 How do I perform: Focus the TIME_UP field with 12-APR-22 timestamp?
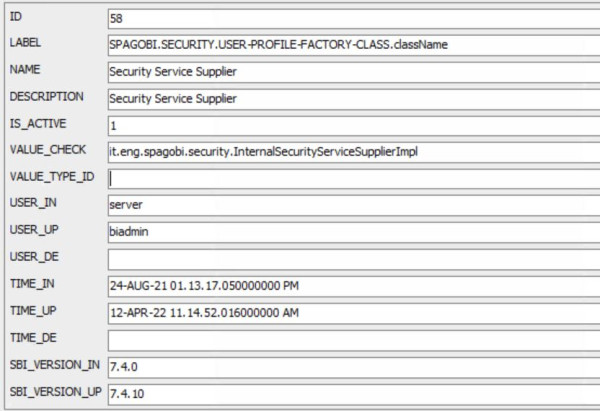[x=354, y=313]
